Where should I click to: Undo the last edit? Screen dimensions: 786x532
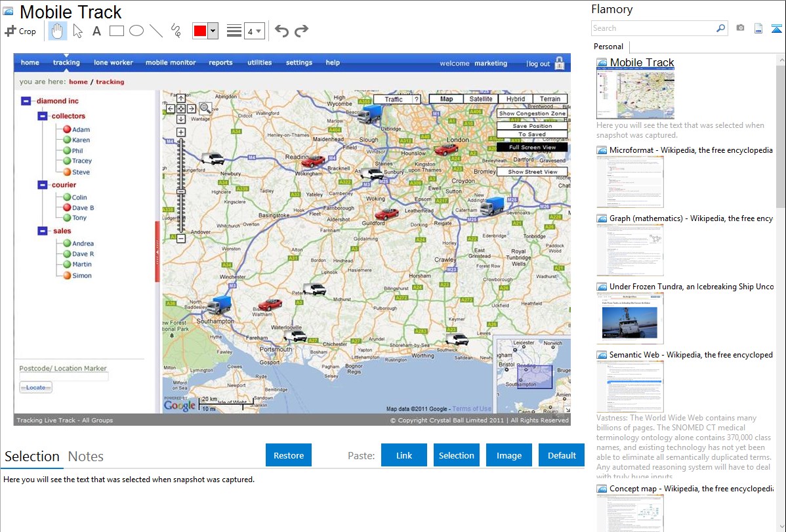click(x=281, y=31)
